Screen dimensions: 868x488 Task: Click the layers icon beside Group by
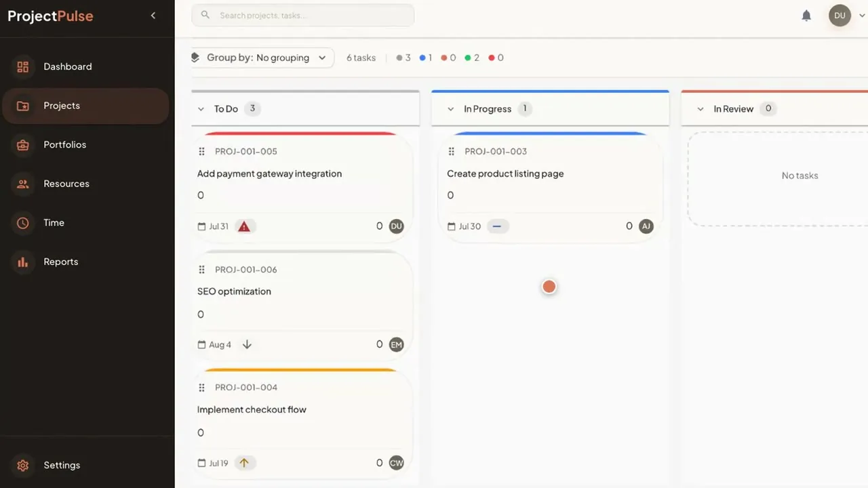click(x=195, y=58)
